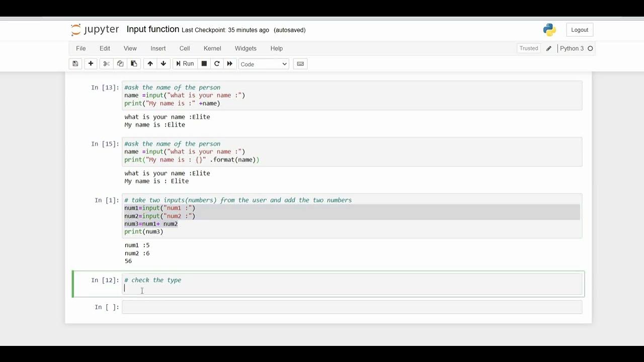Run the selected cell
This screenshot has width=644, height=362.
185,64
